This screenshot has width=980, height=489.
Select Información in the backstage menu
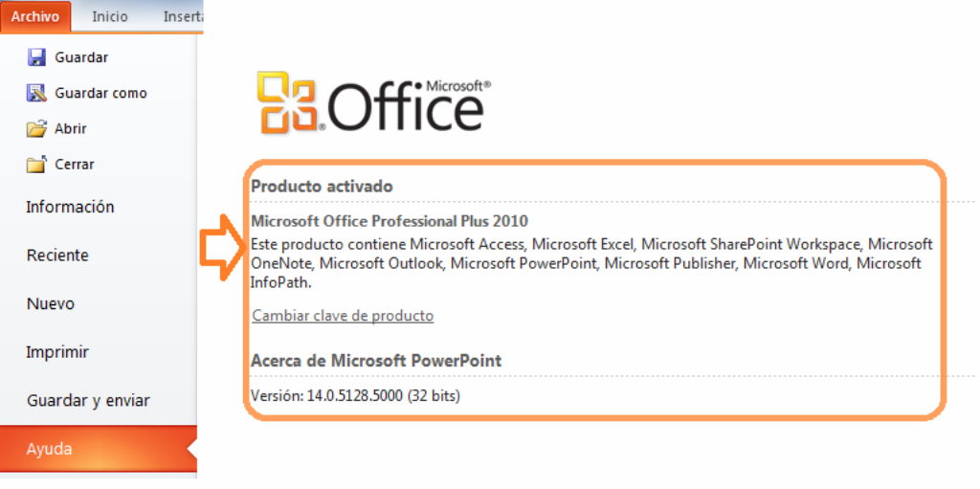[70, 207]
